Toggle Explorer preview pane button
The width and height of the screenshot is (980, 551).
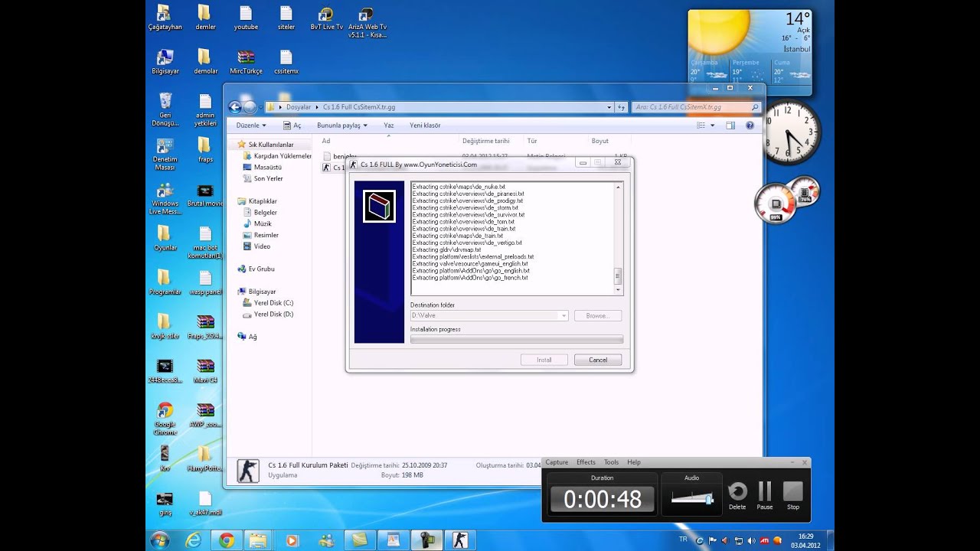(730, 126)
